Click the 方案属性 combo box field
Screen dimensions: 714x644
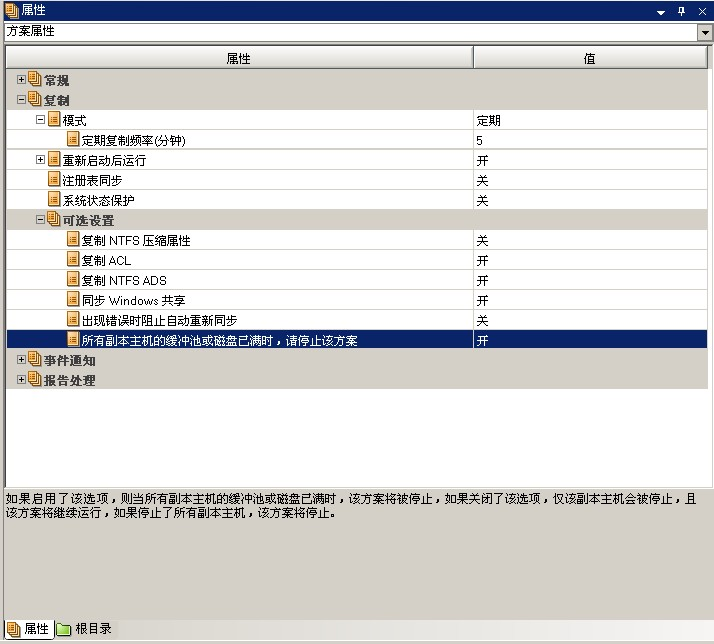(351, 32)
